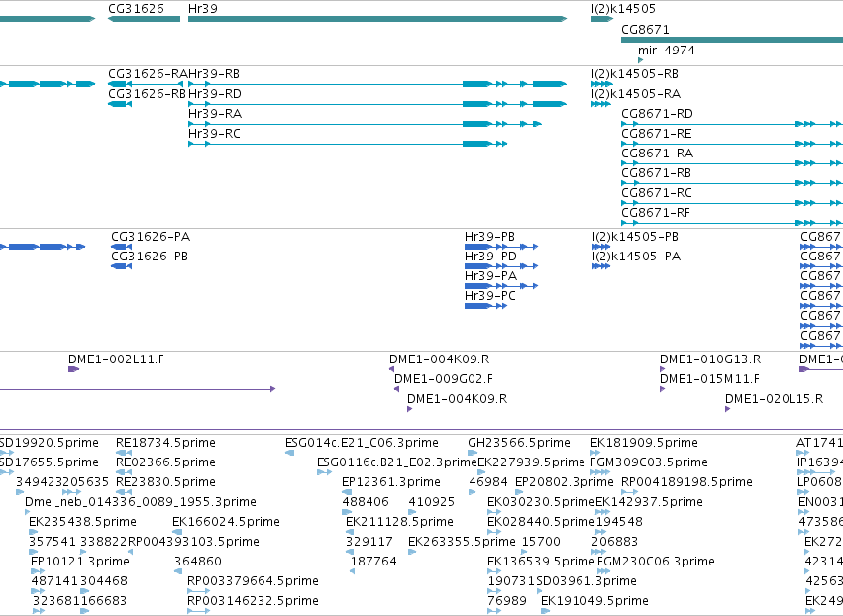Open transcript CG8671-RB
The height and width of the screenshot is (616, 843).
657,173
